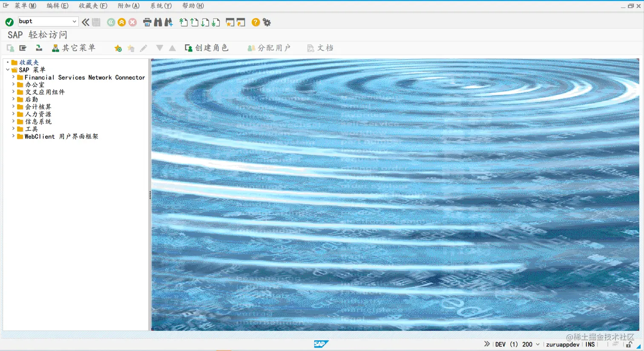Click the zuruappdev server name in status bar
The height and width of the screenshot is (351, 644).
563,344
